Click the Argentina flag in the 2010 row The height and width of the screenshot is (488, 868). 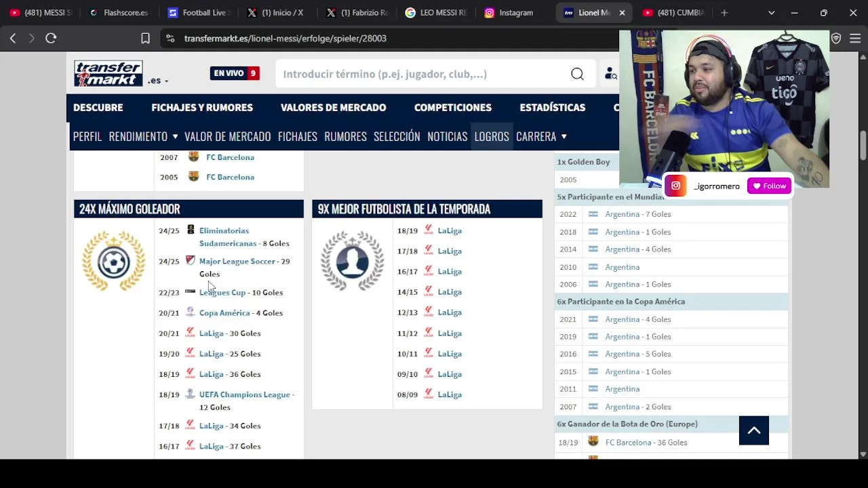tap(593, 267)
